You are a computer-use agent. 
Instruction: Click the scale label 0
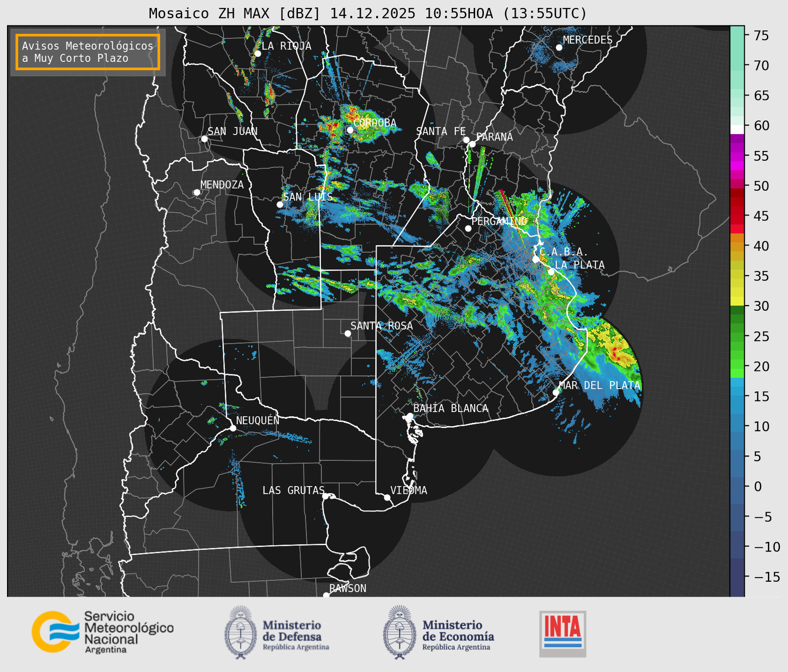[758, 486]
